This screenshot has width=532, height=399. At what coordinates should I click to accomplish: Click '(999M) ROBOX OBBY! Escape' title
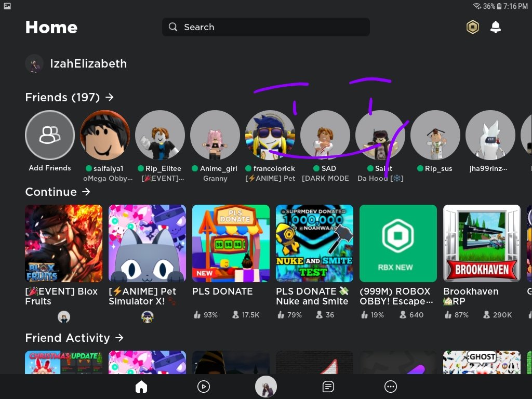point(396,296)
